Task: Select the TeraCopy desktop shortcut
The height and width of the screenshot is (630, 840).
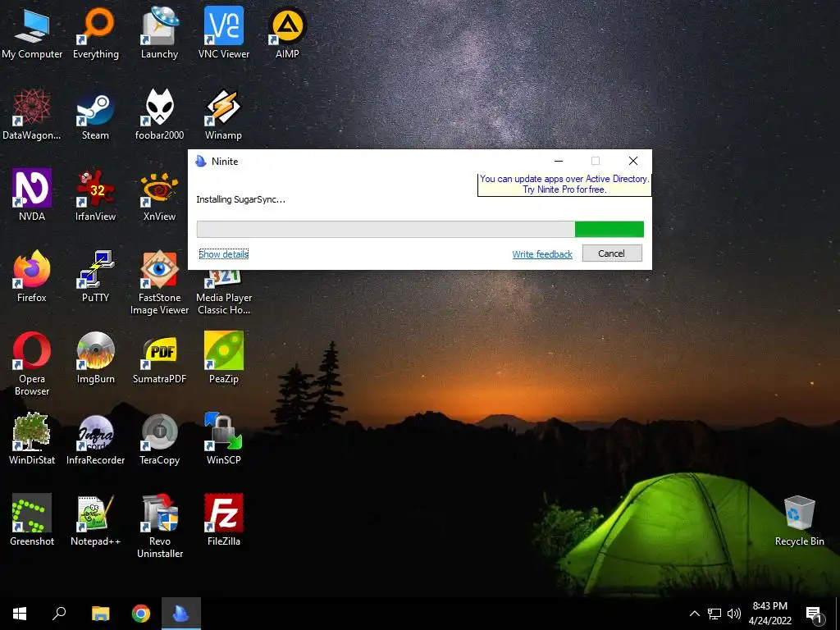Action: click(x=159, y=439)
